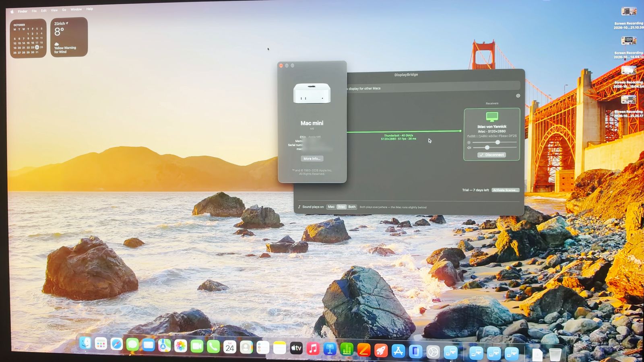The image size is (644, 362).
Task: Open the October calendar widget
Action: [x=28, y=38]
